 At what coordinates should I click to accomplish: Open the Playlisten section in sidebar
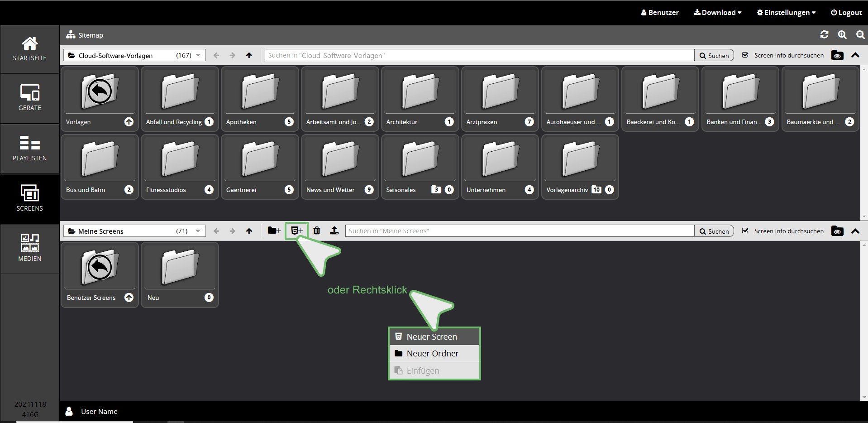point(30,149)
